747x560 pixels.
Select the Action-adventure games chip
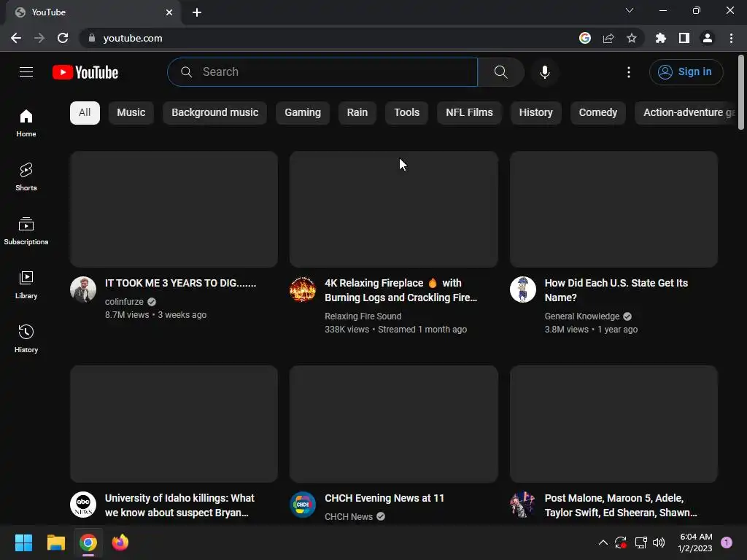tap(686, 113)
